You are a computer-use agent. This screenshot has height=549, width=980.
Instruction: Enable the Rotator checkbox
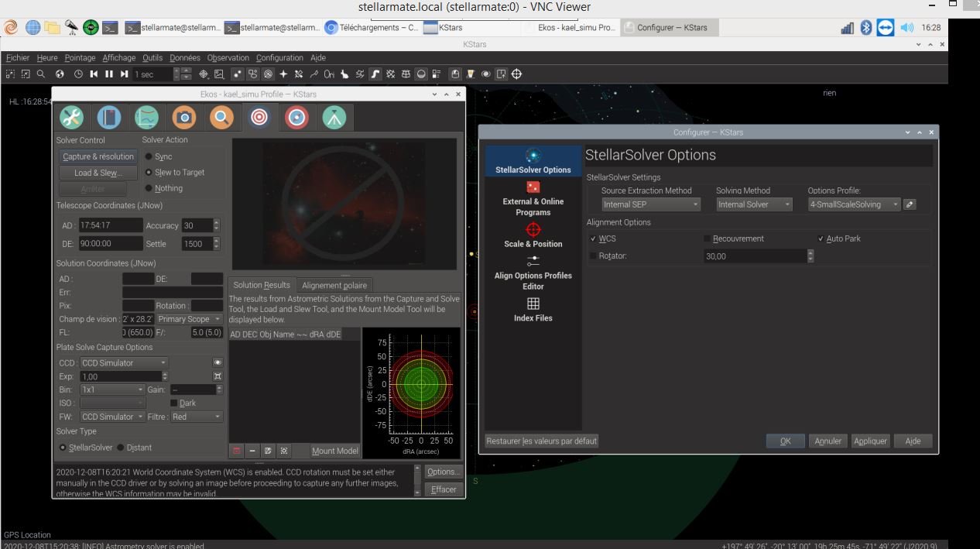point(608,256)
